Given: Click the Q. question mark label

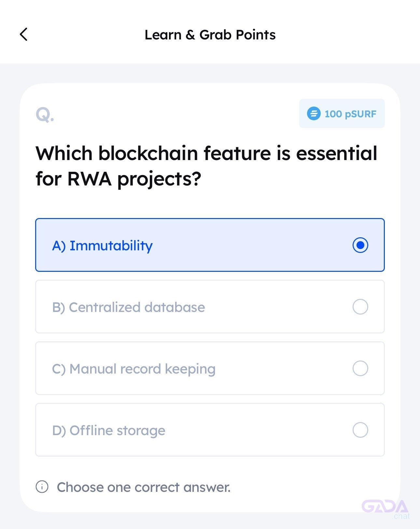Looking at the screenshot, I should click(x=45, y=115).
